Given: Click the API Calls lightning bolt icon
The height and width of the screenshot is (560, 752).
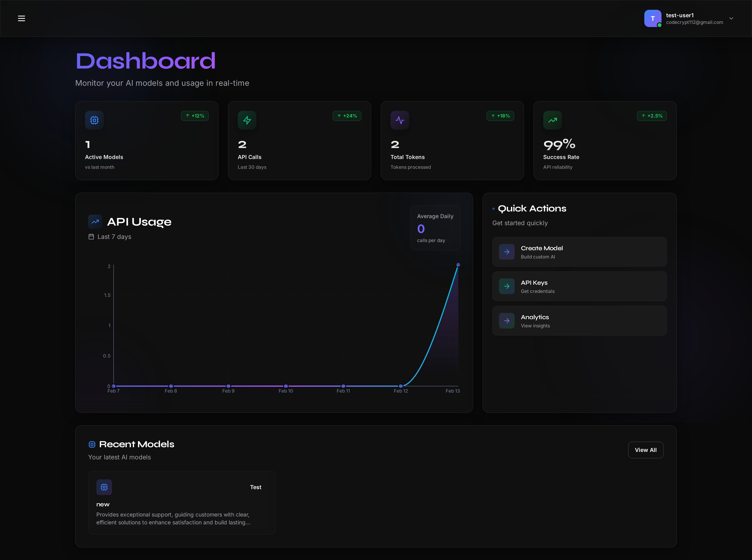Looking at the screenshot, I should click(x=247, y=120).
